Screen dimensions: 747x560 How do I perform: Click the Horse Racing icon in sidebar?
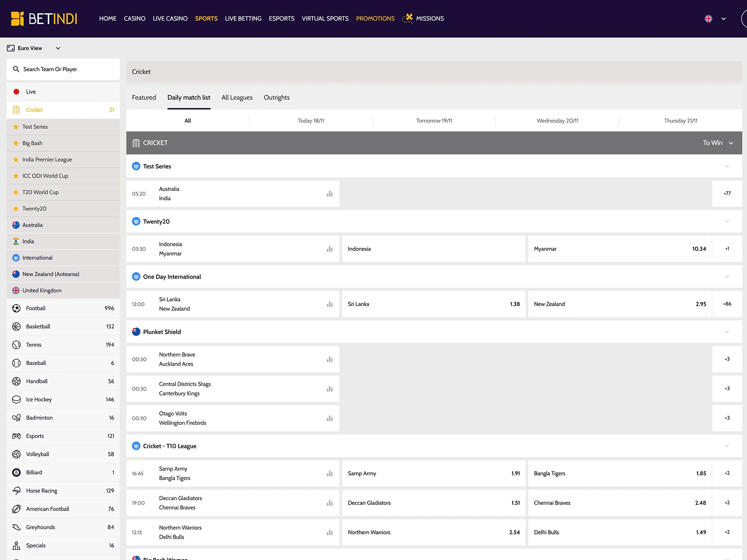click(16, 491)
